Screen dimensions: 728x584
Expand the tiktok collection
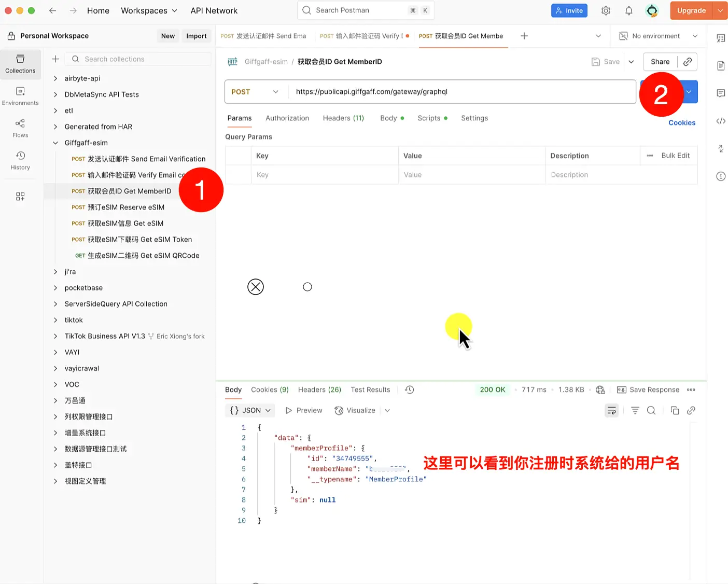pyautogui.click(x=55, y=320)
